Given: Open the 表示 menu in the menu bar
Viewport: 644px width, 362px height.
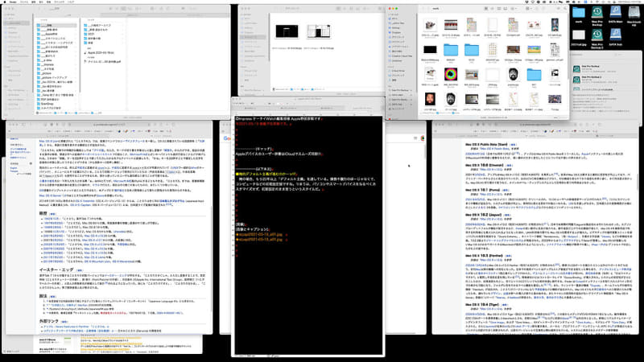Looking at the screenshot, I should pos(42,2).
